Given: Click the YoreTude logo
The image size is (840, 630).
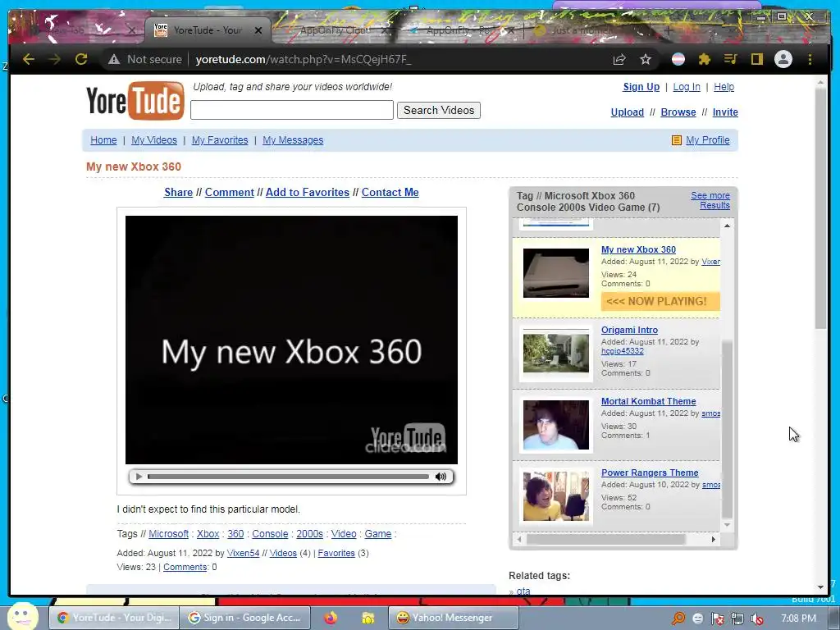Looking at the screenshot, I should pyautogui.click(x=135, y=100).
